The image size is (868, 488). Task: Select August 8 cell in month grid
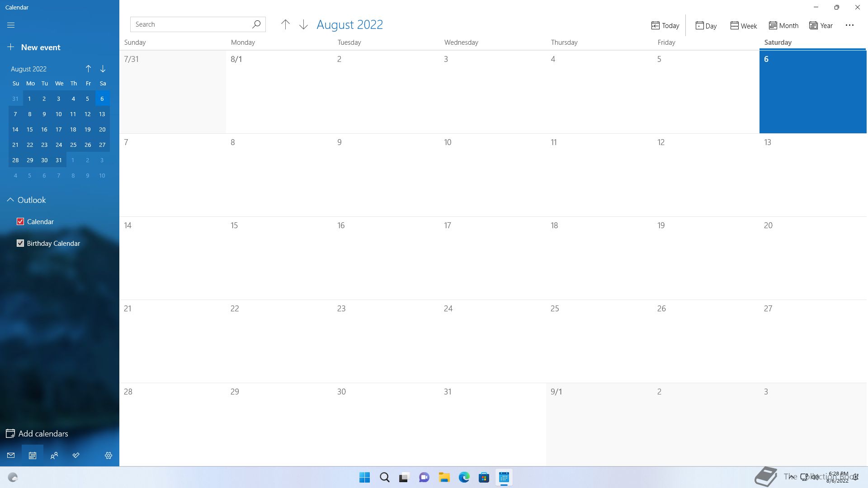[x=279, y=175]
